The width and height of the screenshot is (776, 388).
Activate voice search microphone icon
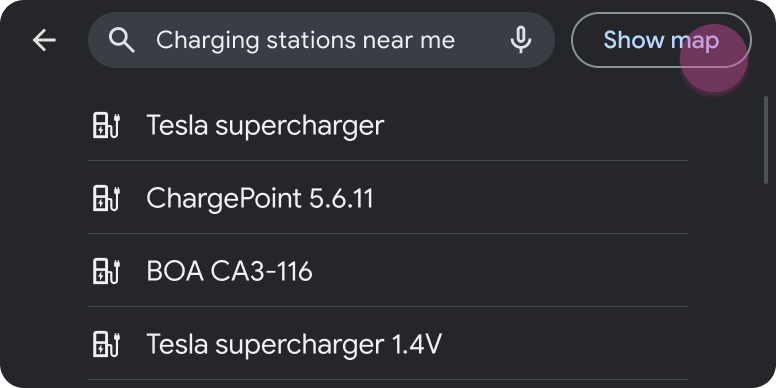click(x=521, y=40)
